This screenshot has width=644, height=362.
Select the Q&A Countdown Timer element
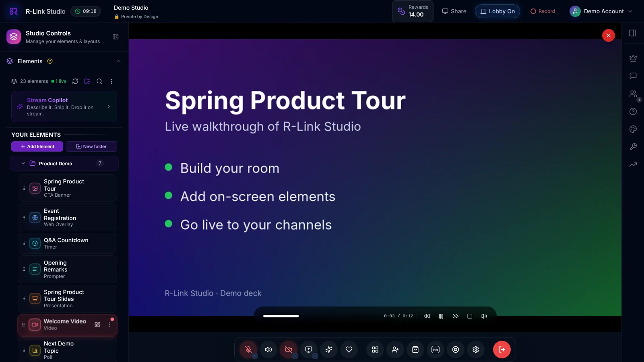tap(67, 243)
